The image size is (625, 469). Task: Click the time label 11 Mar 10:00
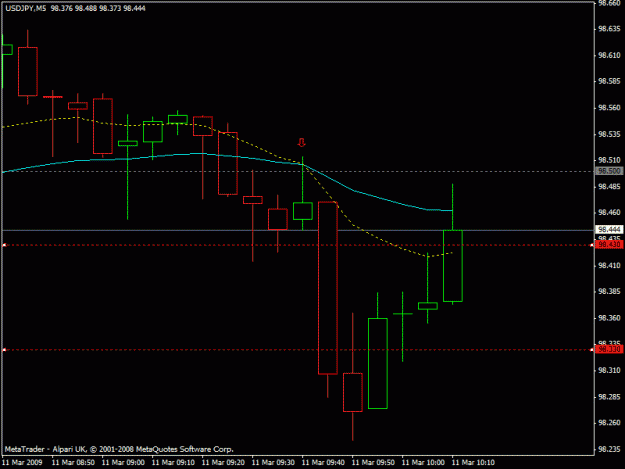[423, 463]
